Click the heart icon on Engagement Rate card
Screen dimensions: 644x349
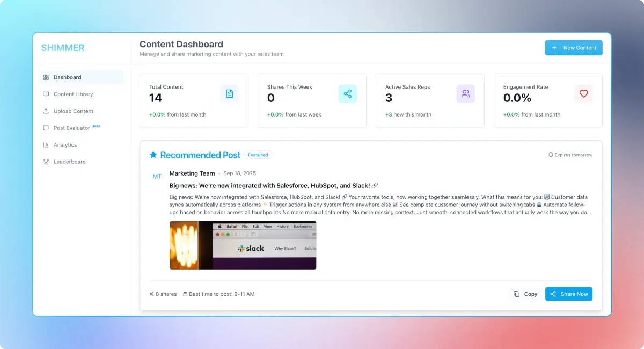[x=583, y=93]
